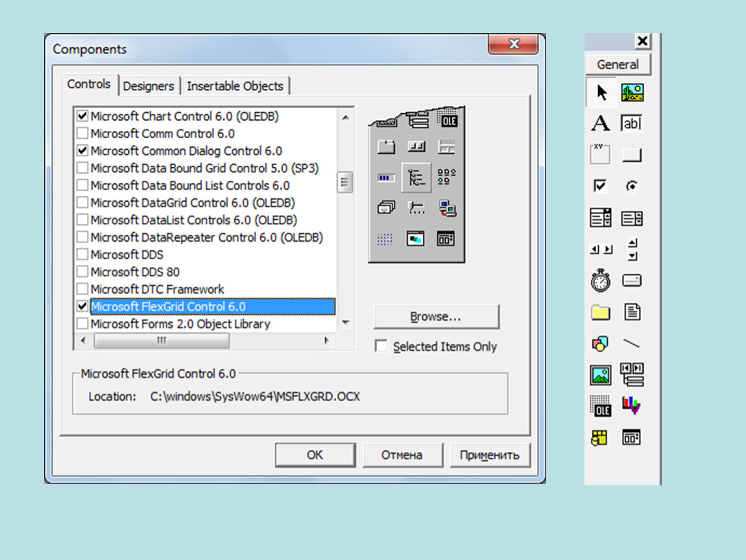Select the ComboBox control in the toolbox
This screenshot has height=560, width=746.
601,218
